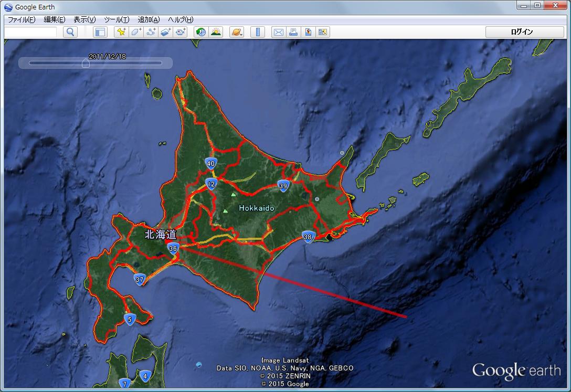Screen dimensions: 571x392
Task: Click inside the search input field
Action: pyautogui.click(x=30, y=32)
